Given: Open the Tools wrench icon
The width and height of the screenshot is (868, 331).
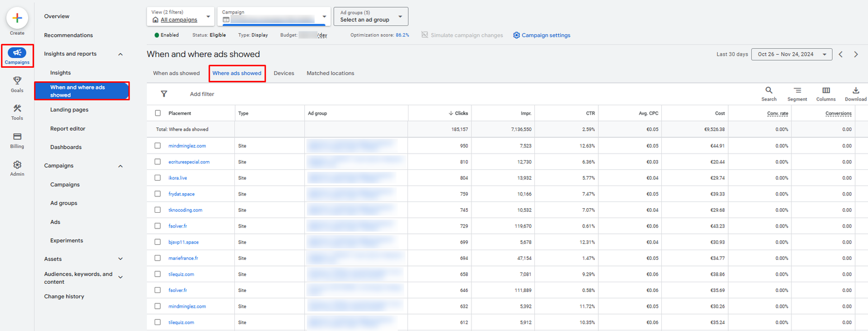Looking at the screenshot, I should [x=17, y=109].
